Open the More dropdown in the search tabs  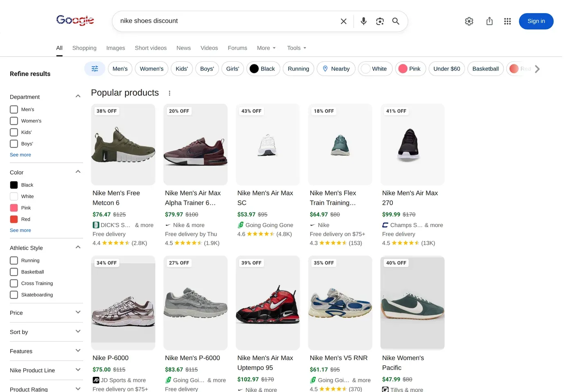[x=266, y=48]
